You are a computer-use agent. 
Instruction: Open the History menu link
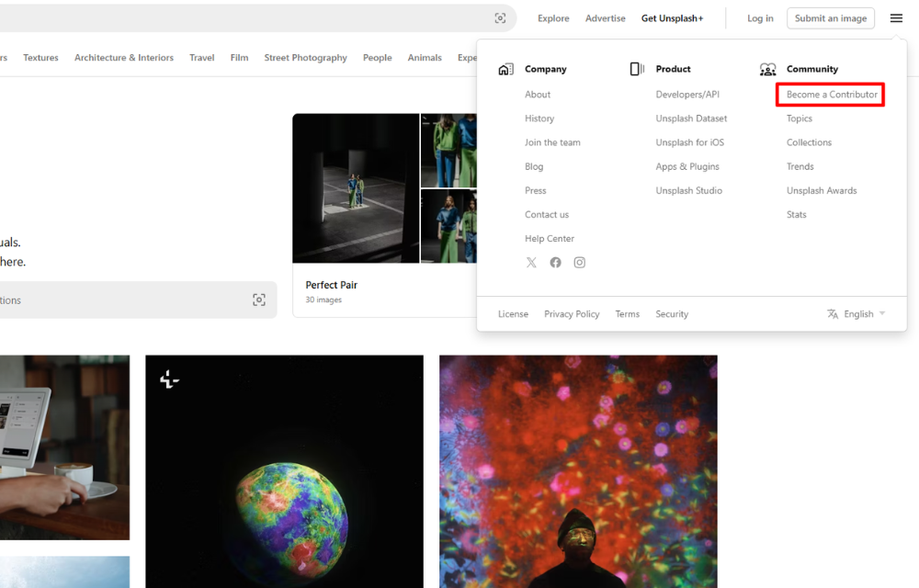[x=539, y=119]
